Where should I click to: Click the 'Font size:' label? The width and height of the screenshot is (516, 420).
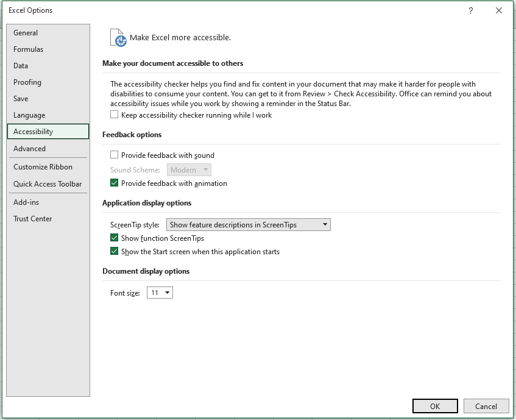click(125, 293)
